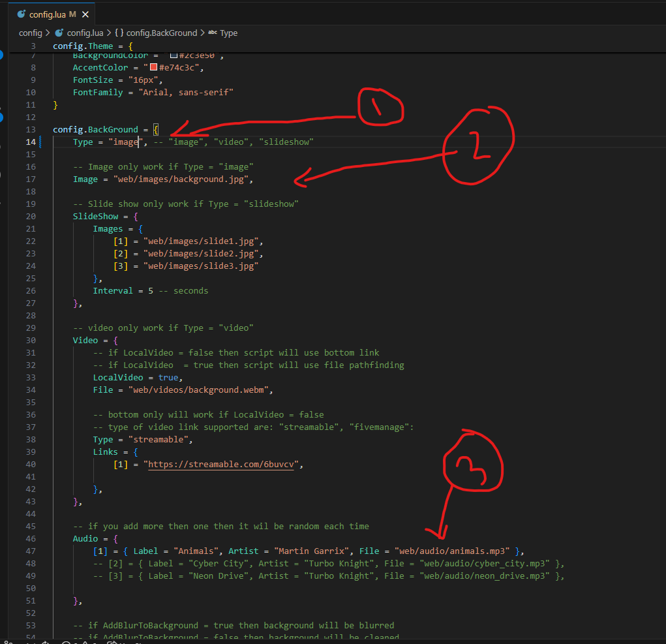Click the Lua file icon on the config.lua tab
Screen dimensions: 666x644
point(22,14)
